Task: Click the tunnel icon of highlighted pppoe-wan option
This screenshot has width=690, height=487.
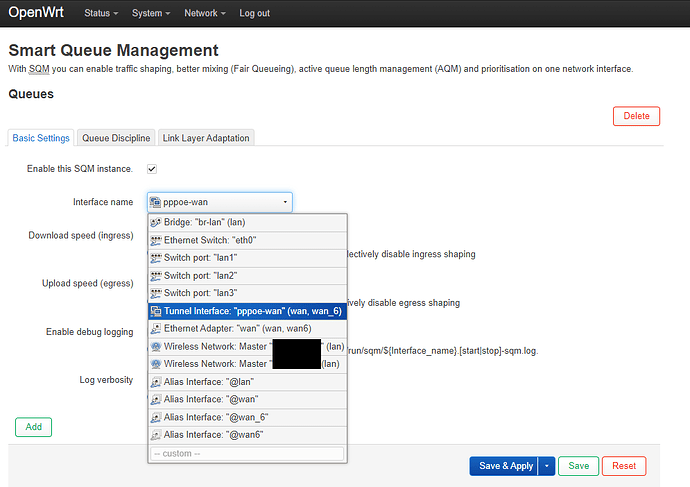Action: tap(155, 311)
